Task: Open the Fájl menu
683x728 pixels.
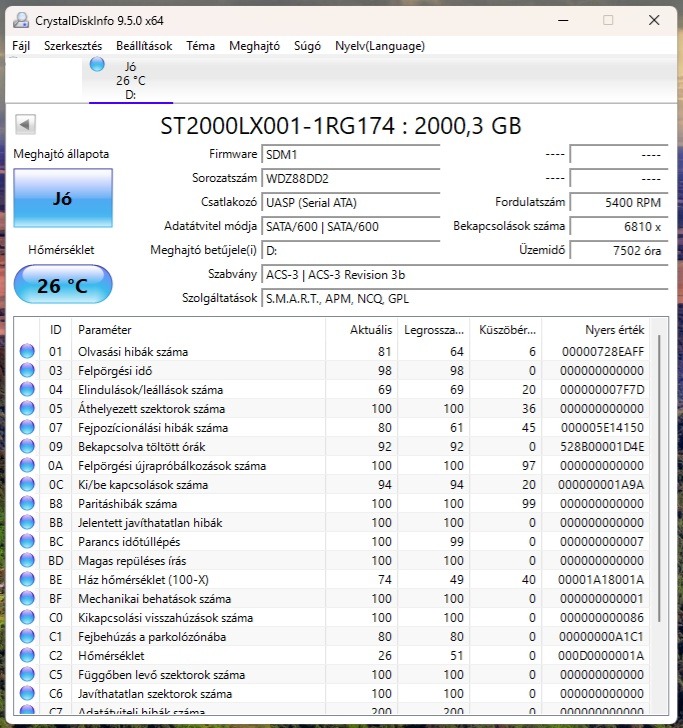Action: tap(21, 46)
